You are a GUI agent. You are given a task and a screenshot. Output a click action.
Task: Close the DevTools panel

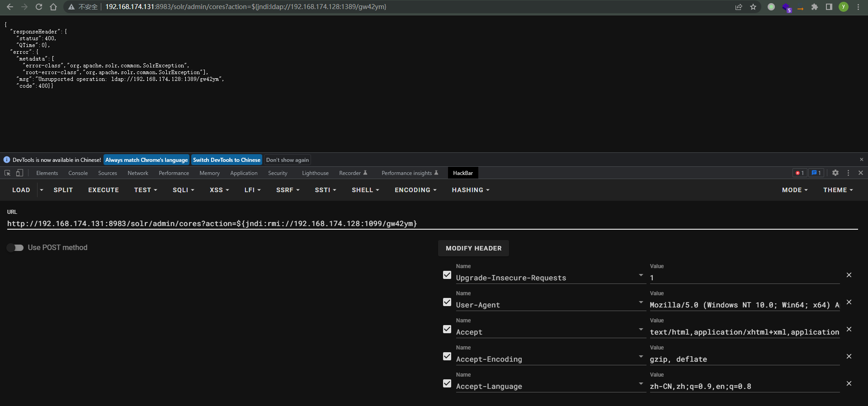coord(861,173)
